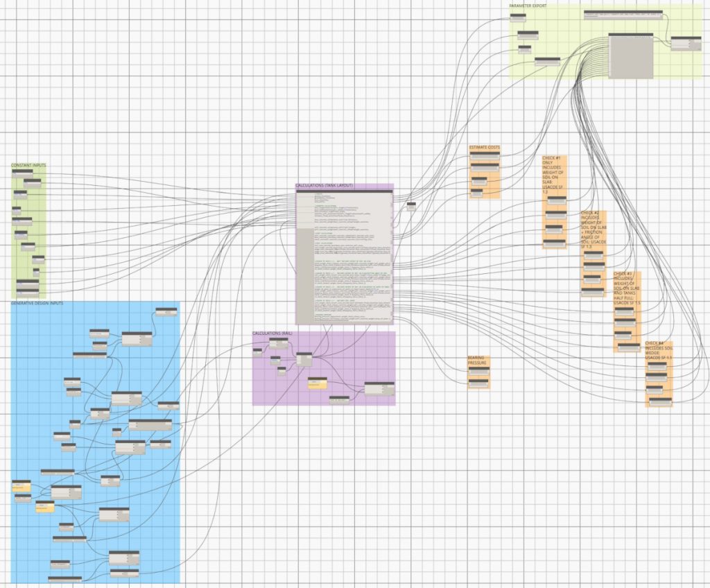Select the CHECK #2 group description text
Screen dimensions: 710x588
tap(593, 232)
